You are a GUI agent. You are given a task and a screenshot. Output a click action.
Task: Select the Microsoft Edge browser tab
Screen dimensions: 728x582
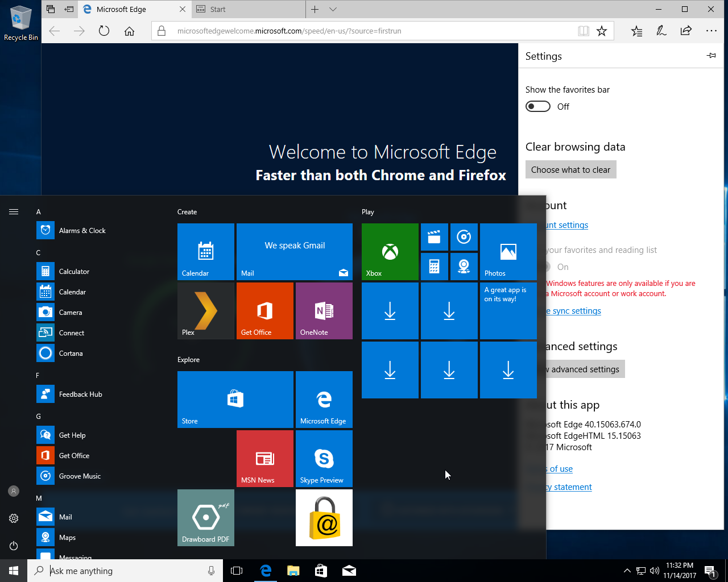(134, 9)
